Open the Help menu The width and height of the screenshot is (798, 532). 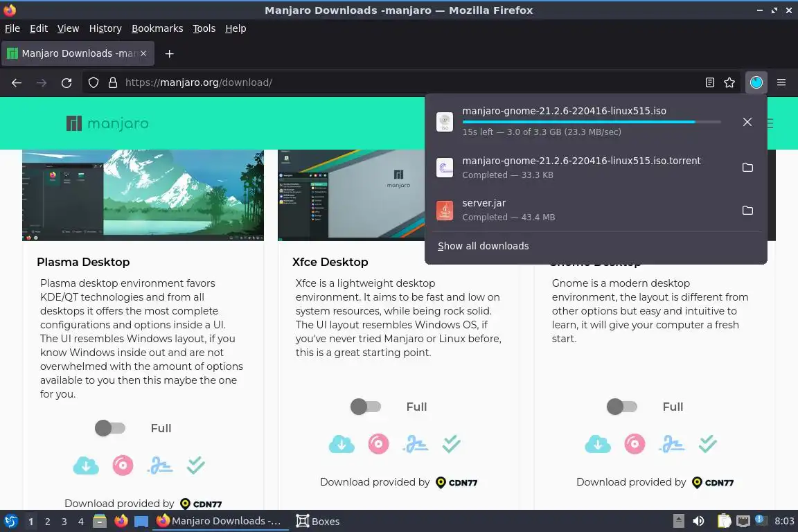[x=236, y=28]
